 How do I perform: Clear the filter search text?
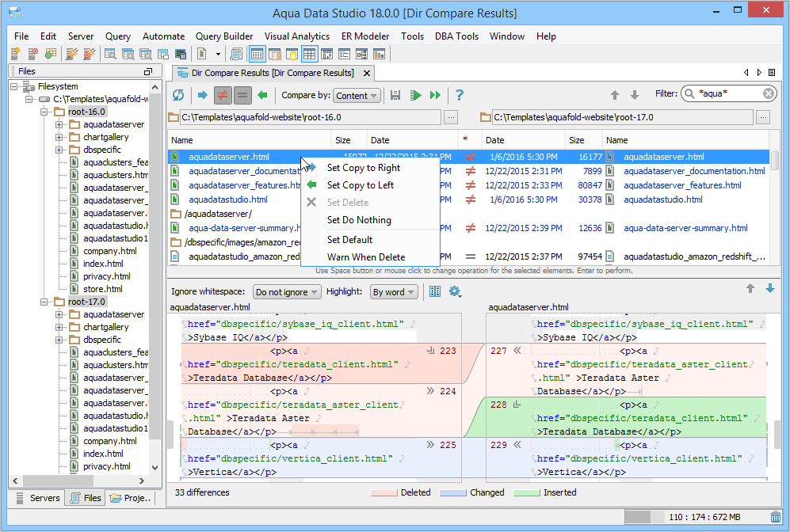point(769,93)
